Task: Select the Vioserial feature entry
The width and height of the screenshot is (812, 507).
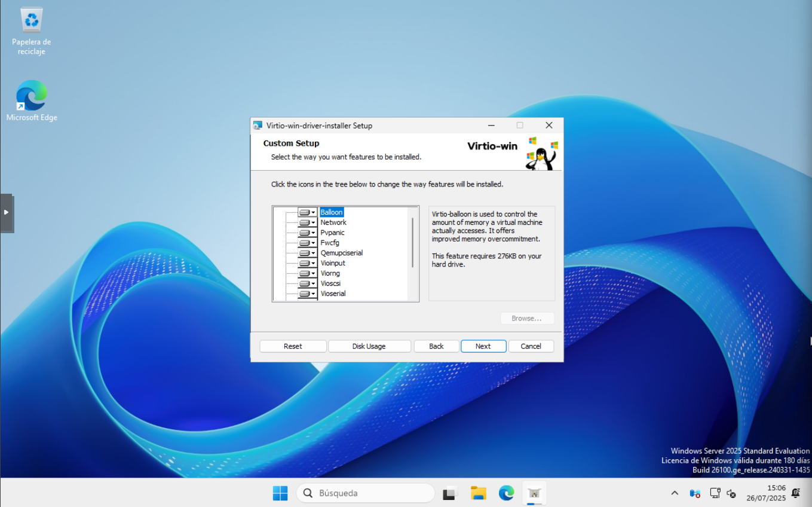Action: click(333, 294)
